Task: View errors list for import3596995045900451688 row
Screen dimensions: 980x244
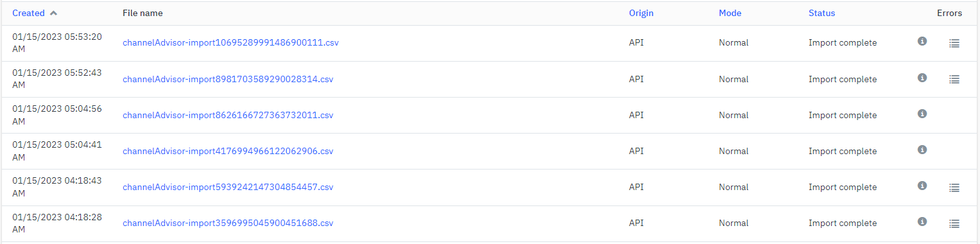Action: 954,223
